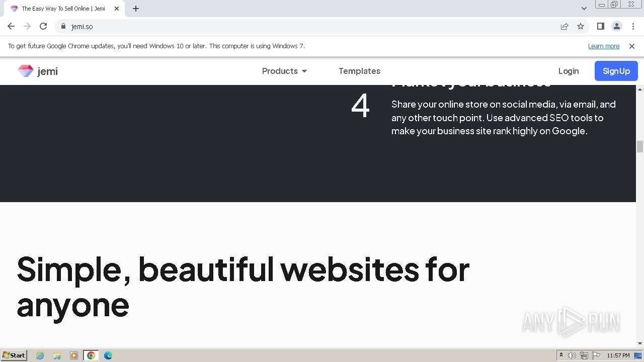Open the volume speaker tray icon
Screen dimensions: 644x362
(x=572, y=355)
